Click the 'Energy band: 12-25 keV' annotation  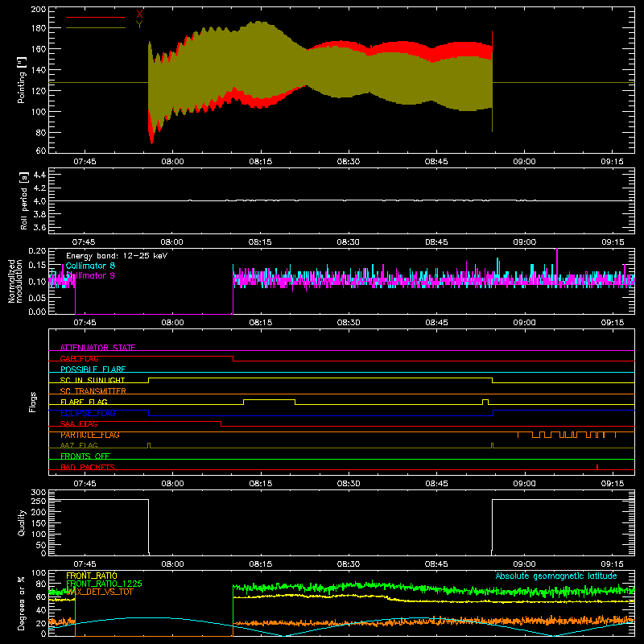117,256
